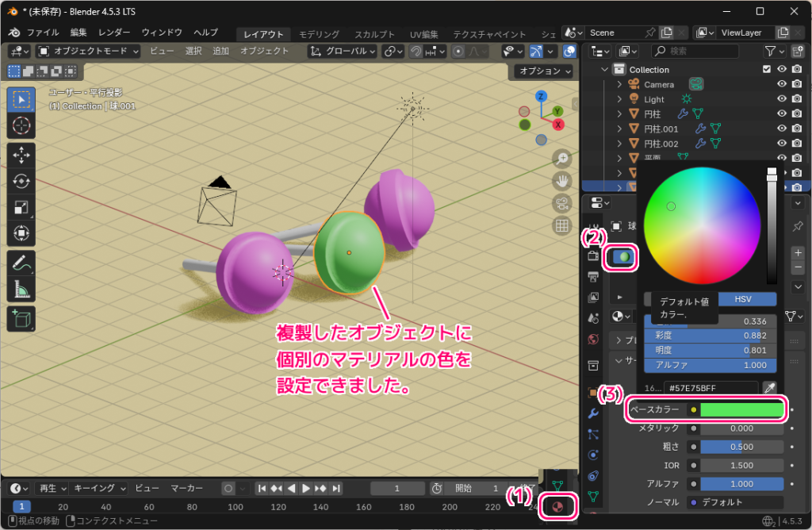Open the Material Properties tab

[x=557, y=505]
